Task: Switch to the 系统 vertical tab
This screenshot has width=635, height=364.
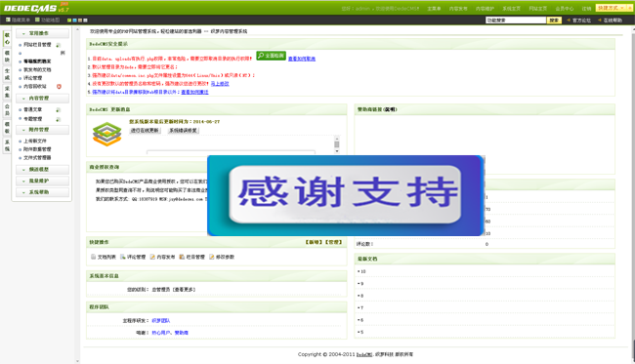Action: point(7,145)
